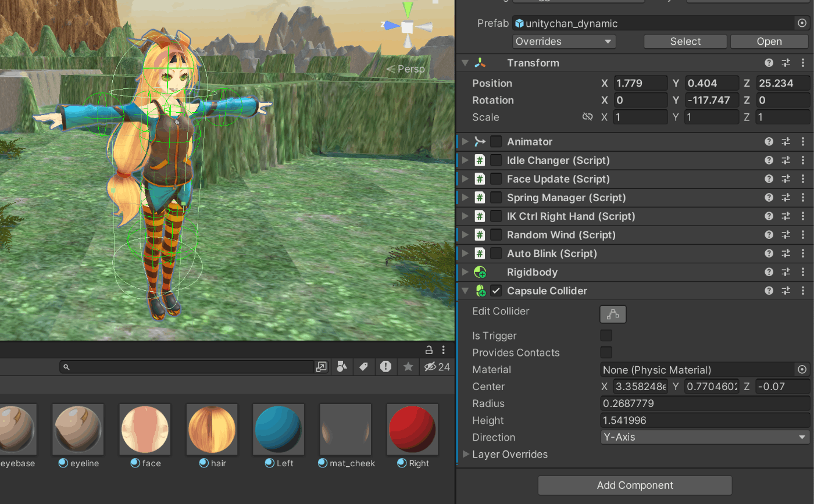Image resolution: width=814 pixels, height=504 pixels.
Task: Expand the Spring Manager script foldout
Action: tap(465, 197)
